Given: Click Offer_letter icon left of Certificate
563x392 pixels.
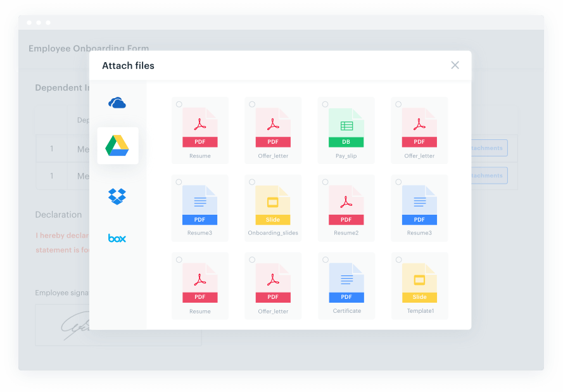Looking at the screenshot, I should click(x=273, y=282).
